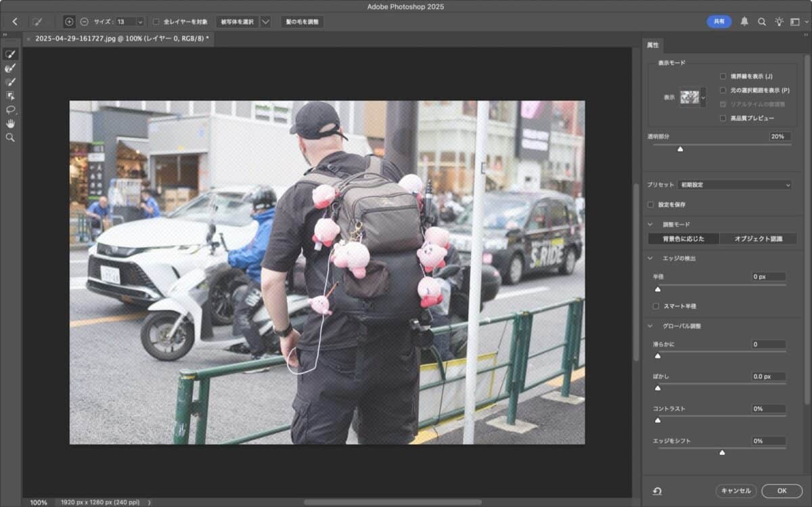Enable the 高品質プレビュー checkbox
The image size is (812, 507).
point(723,118)
